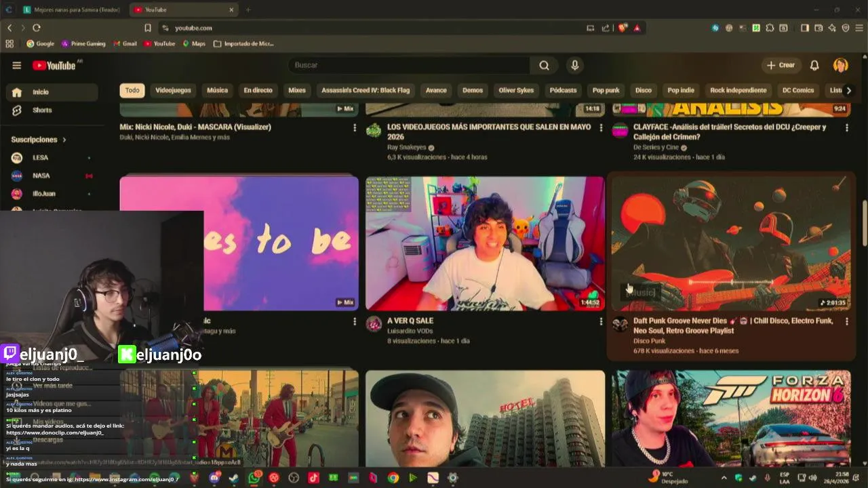
Task: Open the Ray Snakeyes channel link
Action: click(407, 147)
